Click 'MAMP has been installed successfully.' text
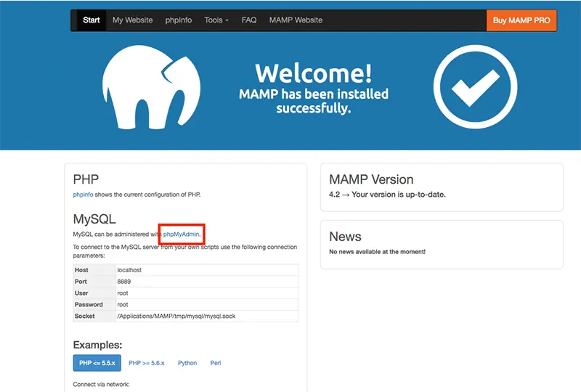Screen dimensions: 581x392 click(314, 101)
